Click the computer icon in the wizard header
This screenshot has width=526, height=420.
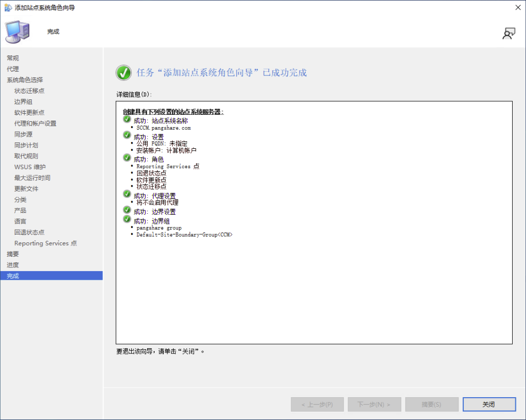[x=18, y=32]
